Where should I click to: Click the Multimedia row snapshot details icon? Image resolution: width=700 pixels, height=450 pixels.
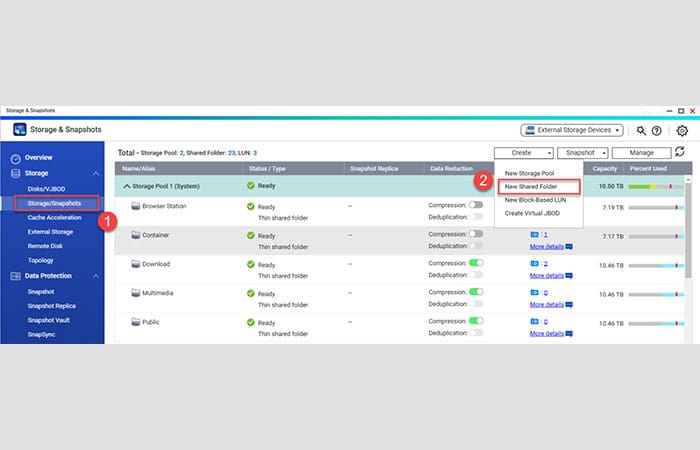click(x=569, y=304)
